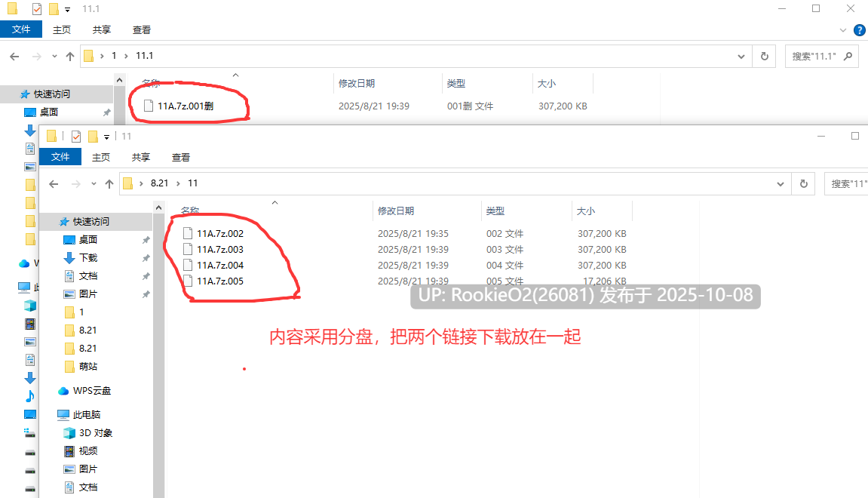This screenshot has height=498, width=868.
Task: Select the 1 breadcrumb in the 11.1 window address bar
Action: pos(114,56)
